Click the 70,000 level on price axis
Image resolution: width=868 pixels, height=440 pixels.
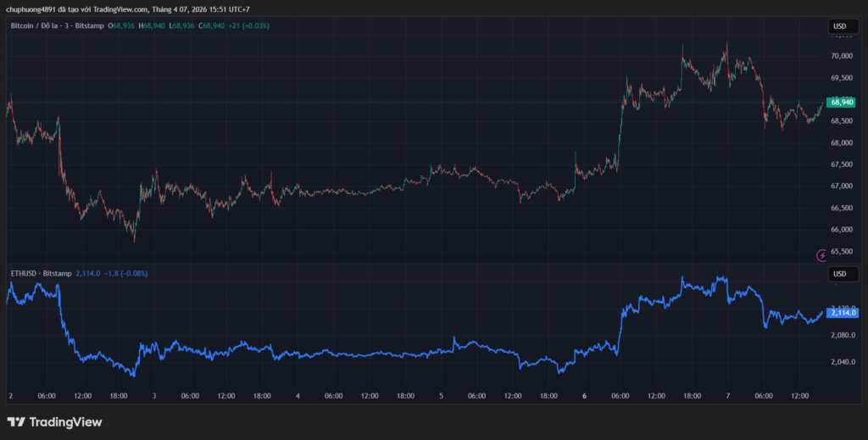tap(841, 56)
